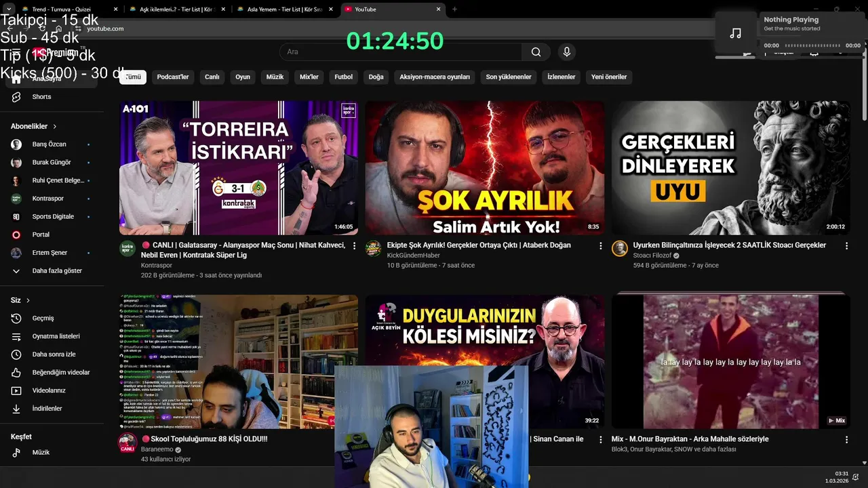Click the search magnifier button
The height and width of the screenshot is (488, 868).
click(536, 52)
